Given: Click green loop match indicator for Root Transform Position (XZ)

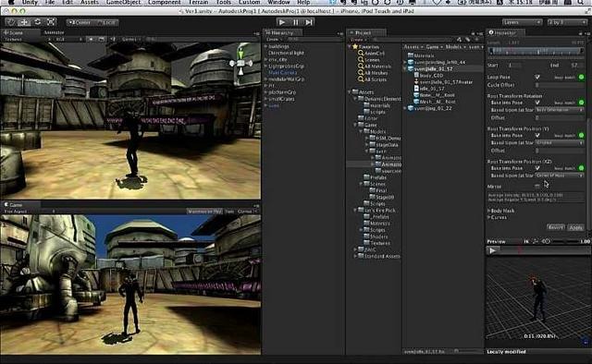Looking at the screenshot, I should click(582, 168).
